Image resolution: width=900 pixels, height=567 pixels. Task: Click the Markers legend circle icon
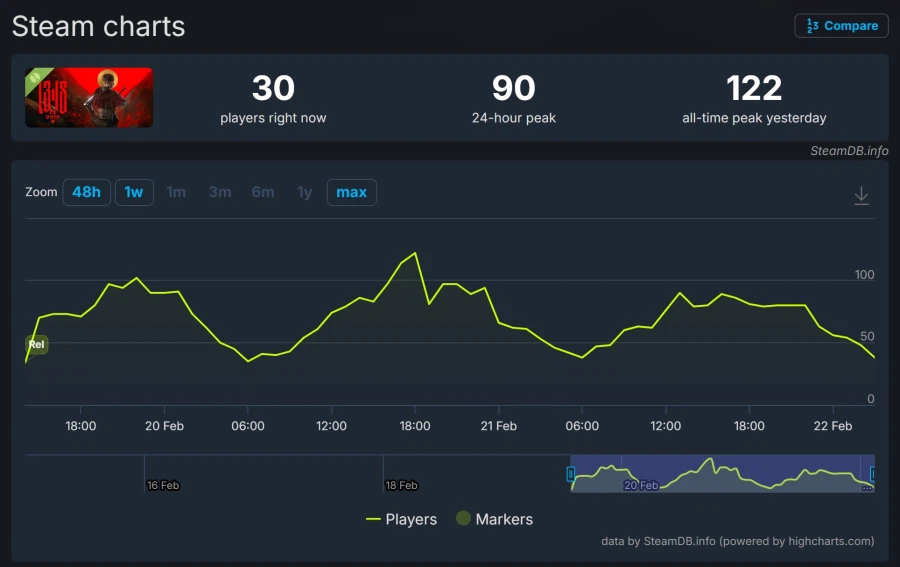(462, 519)
